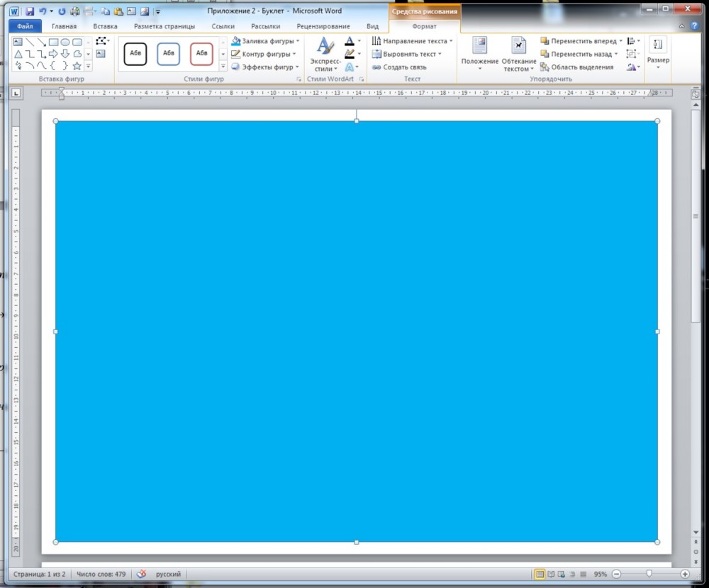Click the Rotate objects icon
The width and height of the screenshot is (709, 588).
pos(632,67)
